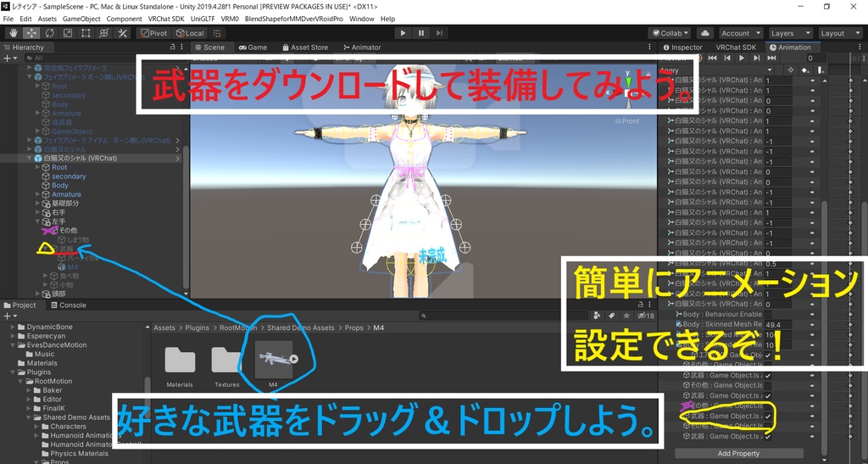Expand the Armature object in the Hierarchy
Image resolution: width=868 pixels, height=464 pixels.
pos(37,194)
